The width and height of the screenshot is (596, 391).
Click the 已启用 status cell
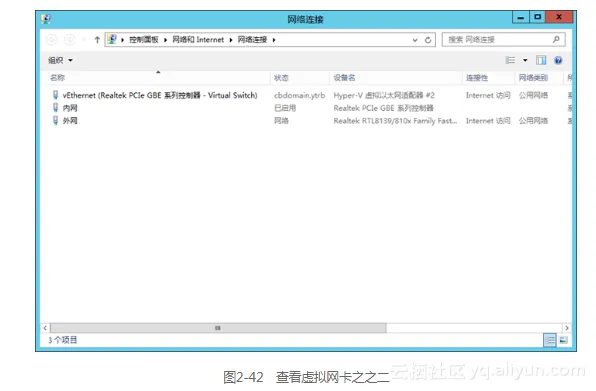pyautogui.click(x=285, y=108)
